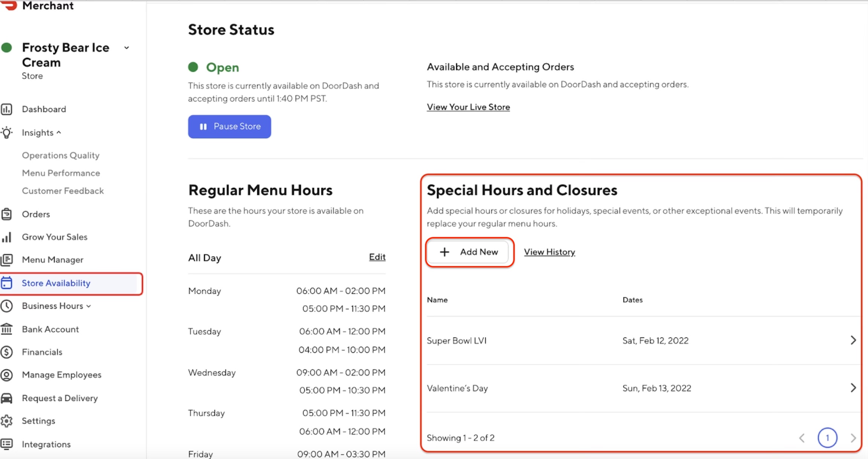
Task: Click the Menu Manager icon
Action: point(6,260)
